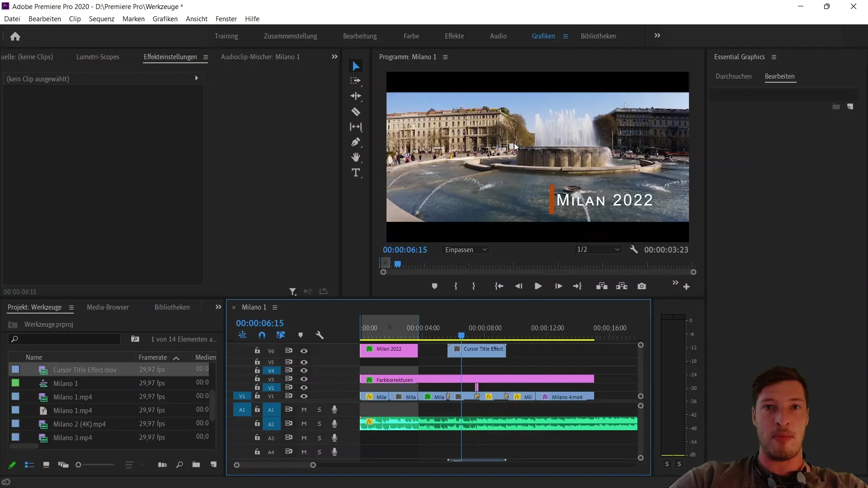Click the Add Marker icon in timeline
This screenshot has height=488, width=868.
(301, 335)
